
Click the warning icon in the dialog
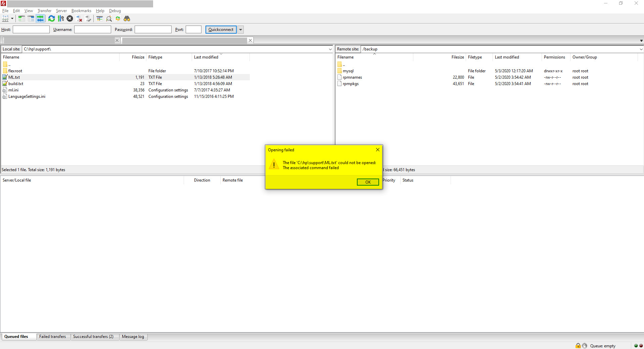274,164
